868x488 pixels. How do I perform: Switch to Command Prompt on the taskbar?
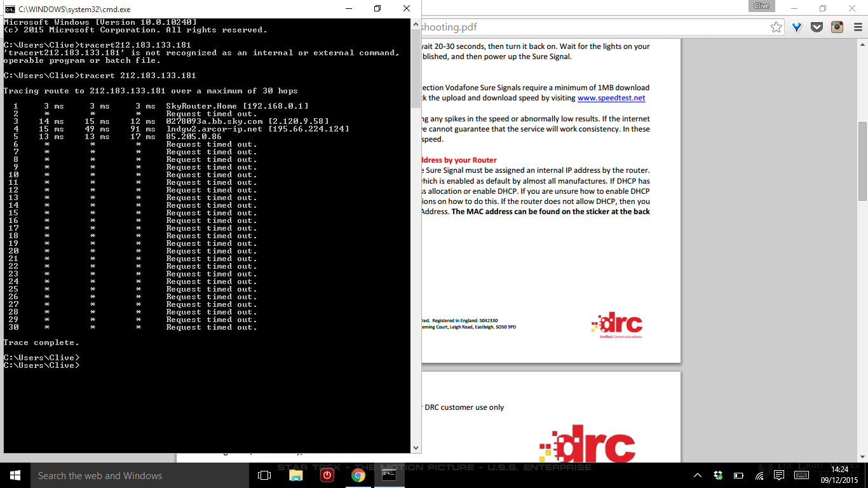390,475
